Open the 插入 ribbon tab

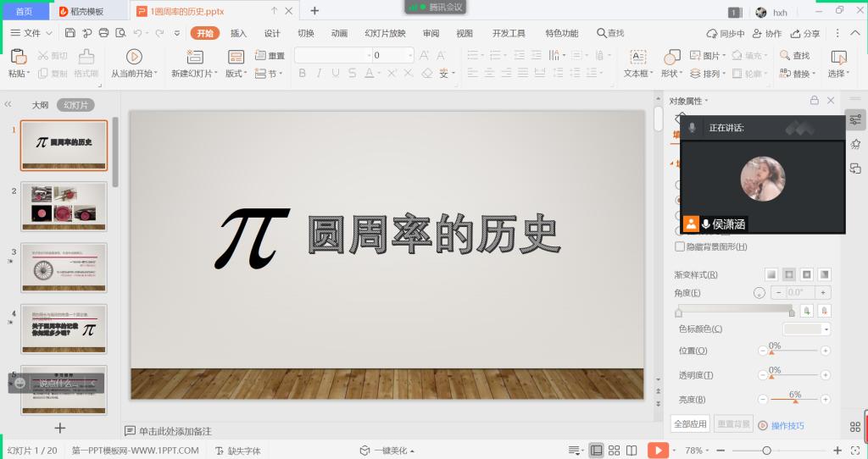click(x=239, y=33)
